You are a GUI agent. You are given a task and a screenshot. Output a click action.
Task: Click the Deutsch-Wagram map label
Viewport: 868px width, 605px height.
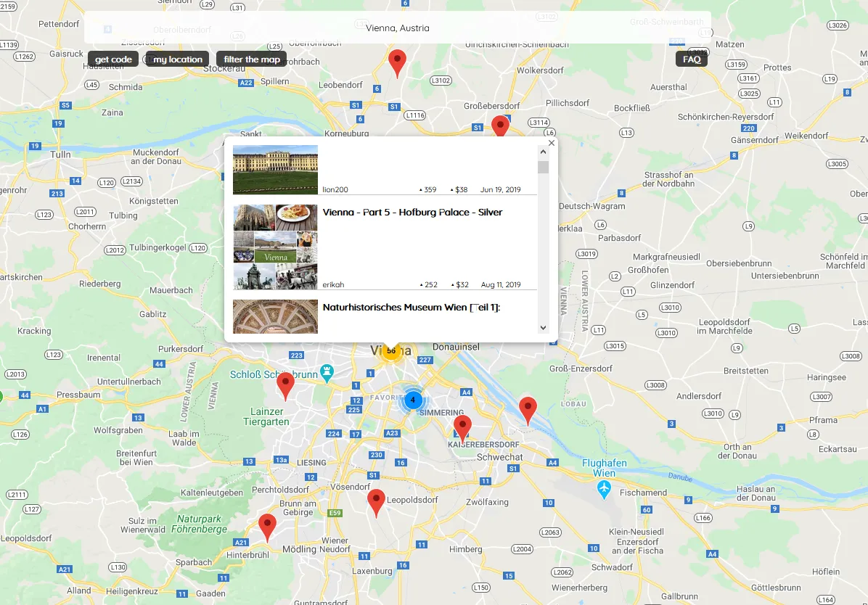coord(591,206)
